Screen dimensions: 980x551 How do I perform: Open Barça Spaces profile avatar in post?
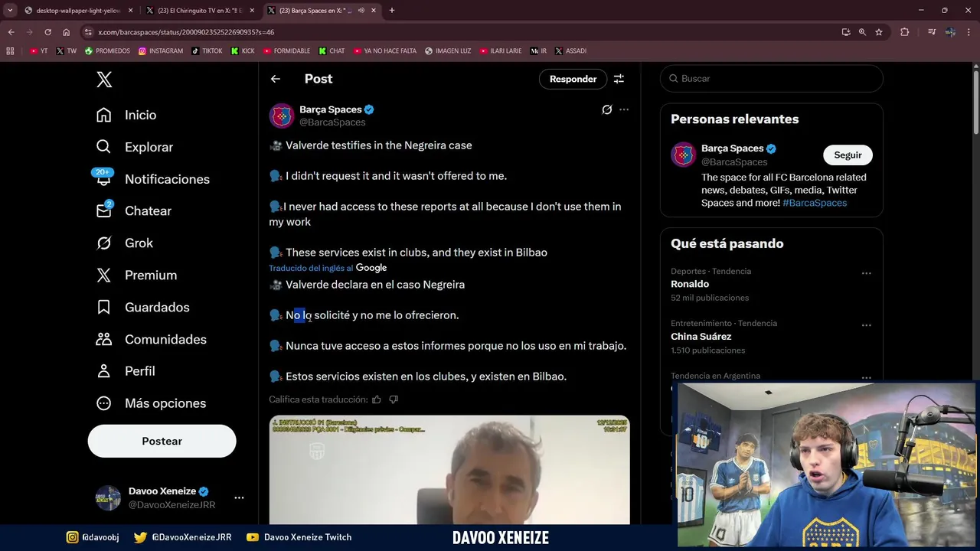pyautogui.click(x=282, y=116)
